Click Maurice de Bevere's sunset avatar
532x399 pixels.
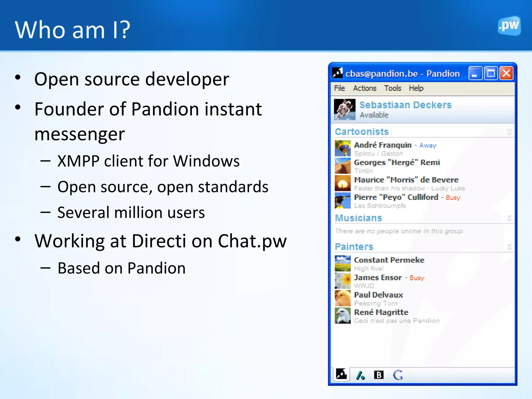tap(343, 183)
